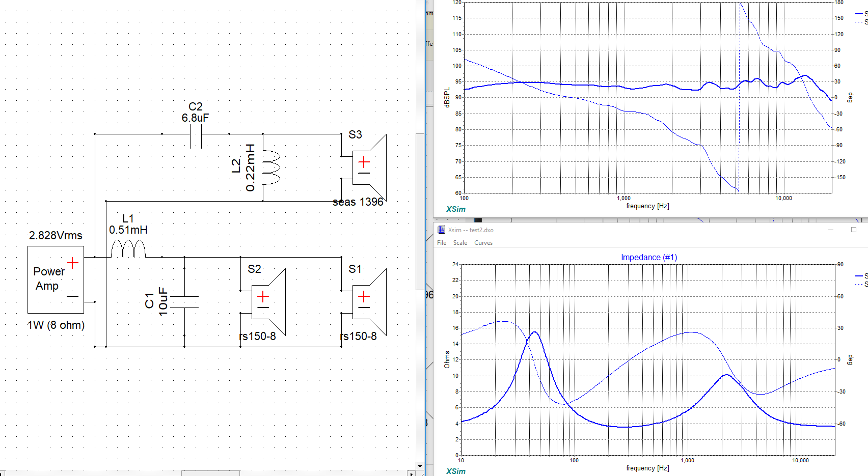Image resolution: width=868 pixels, height=476 pixels.
Task: Click the XSim logo on impedance graph
Action: [x=455, y=471]
